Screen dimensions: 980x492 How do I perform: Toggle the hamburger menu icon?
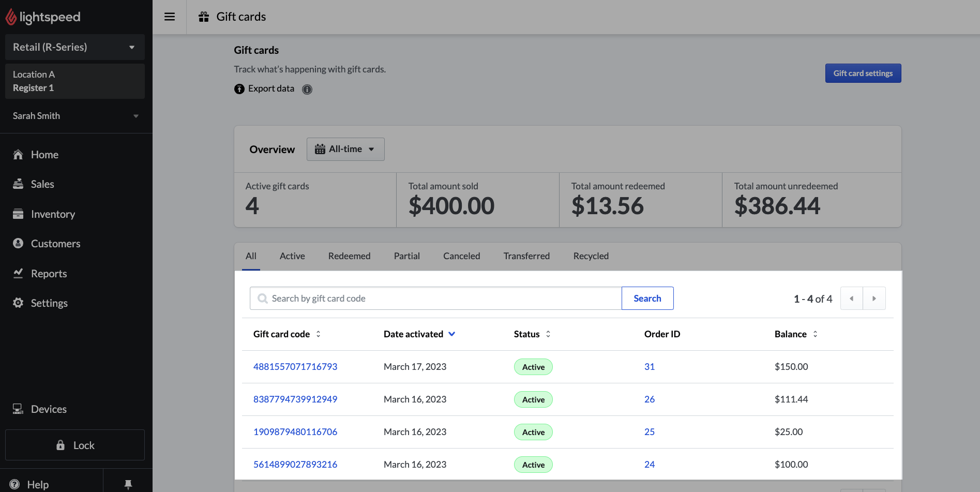coord(170,17)
